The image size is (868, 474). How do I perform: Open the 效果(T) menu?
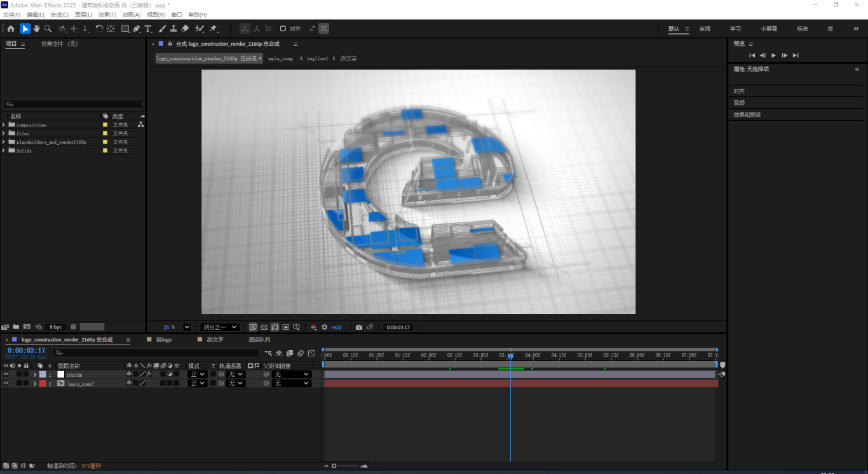107,15
